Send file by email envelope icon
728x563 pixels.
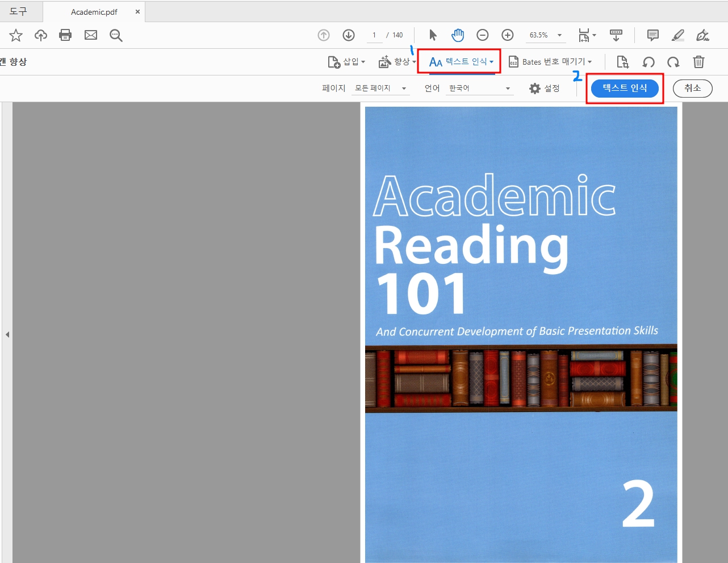pyautogui.click(x=91, y=35)
